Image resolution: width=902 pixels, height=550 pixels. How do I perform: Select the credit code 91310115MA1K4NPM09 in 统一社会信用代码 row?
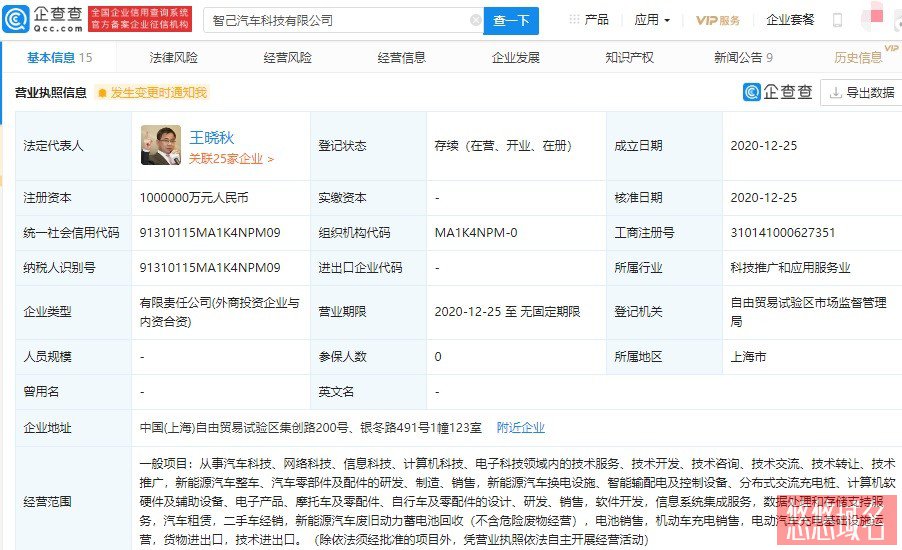[x=210, y=232]
